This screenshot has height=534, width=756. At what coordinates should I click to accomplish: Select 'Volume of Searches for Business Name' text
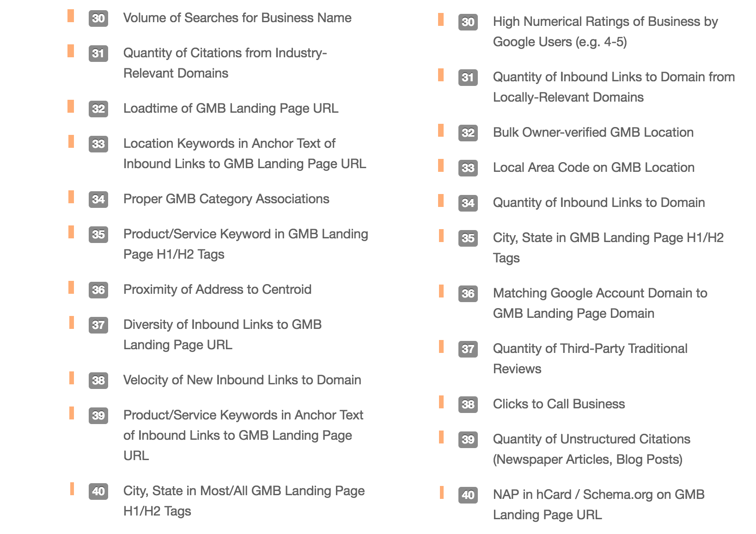[237, 18]
